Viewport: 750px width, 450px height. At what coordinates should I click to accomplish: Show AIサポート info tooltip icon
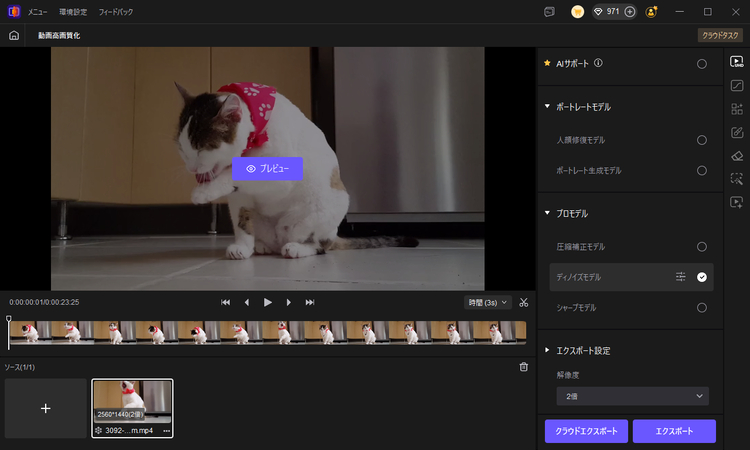coord(598,63)
